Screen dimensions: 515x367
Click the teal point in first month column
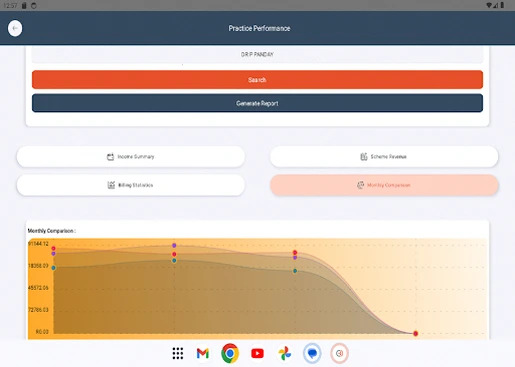click(53, 268)
